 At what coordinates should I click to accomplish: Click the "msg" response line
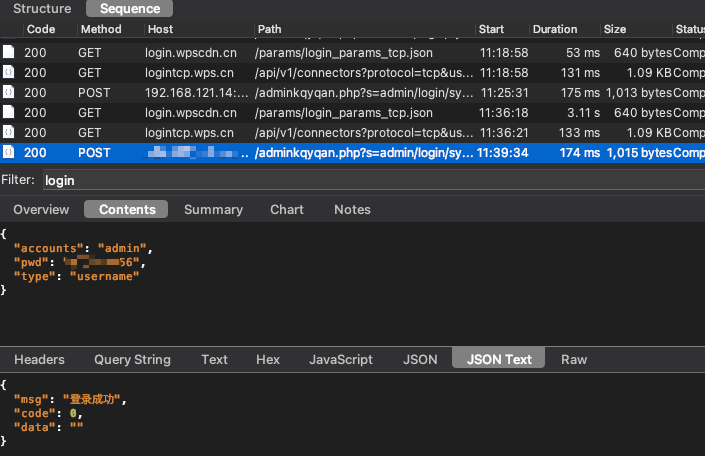(71, 399)
